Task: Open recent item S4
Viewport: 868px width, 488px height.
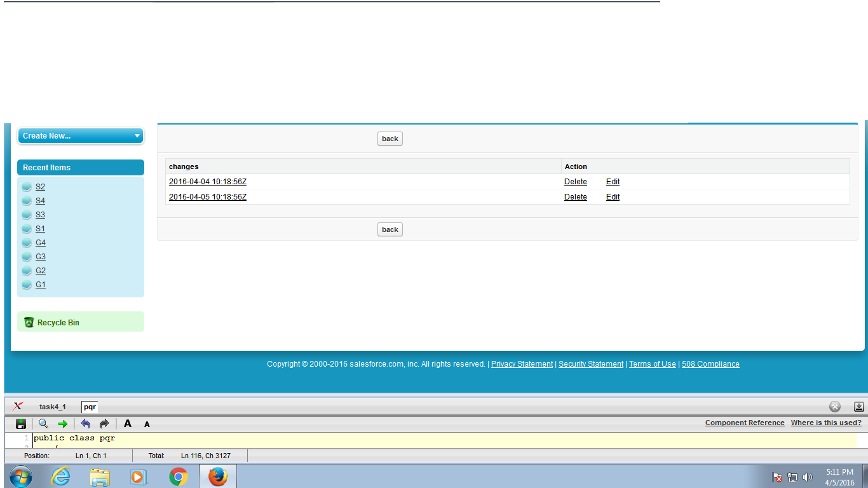Action: coord(40,201)
